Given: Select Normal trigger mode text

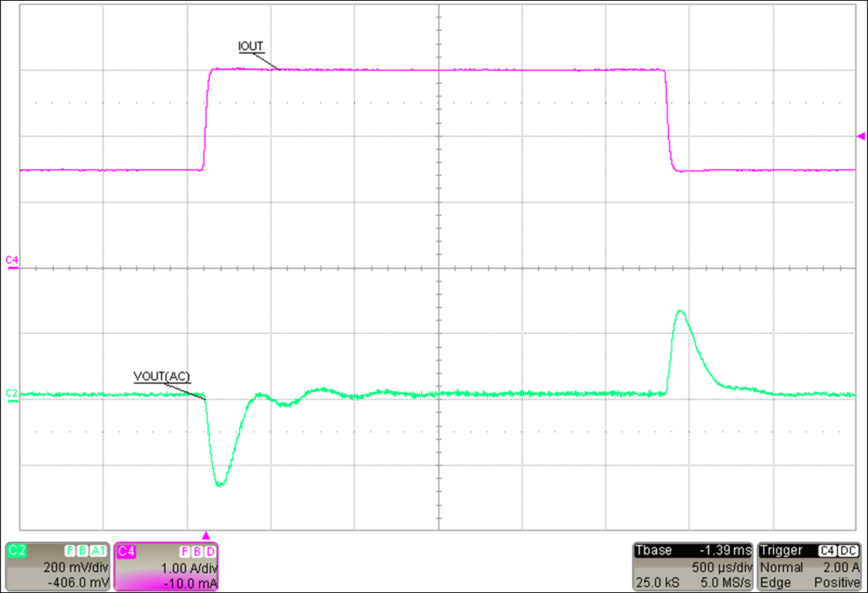Looking at the screenshot, I should [781, 566].
